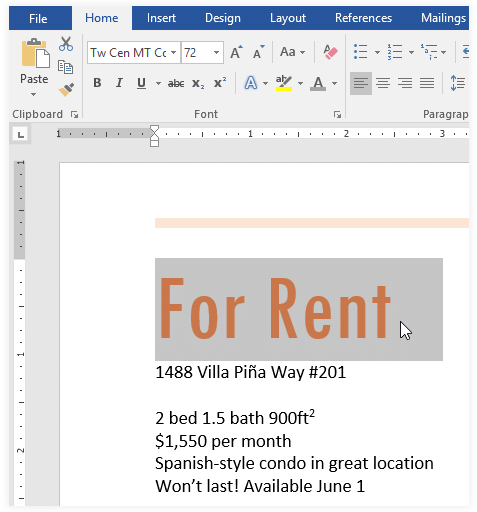Click the 2 bed 1.5 bath line
Screen dimensions: 477x512
[235, 418]
